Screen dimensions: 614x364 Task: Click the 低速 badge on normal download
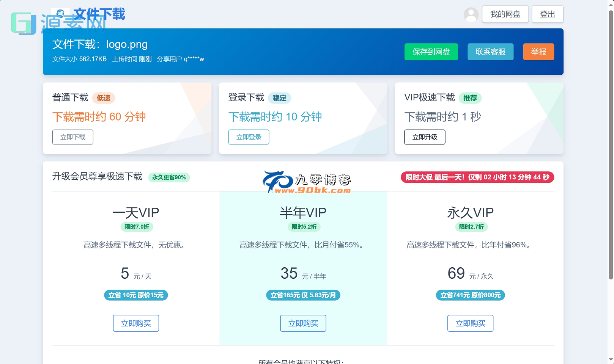tap(103, 98)
